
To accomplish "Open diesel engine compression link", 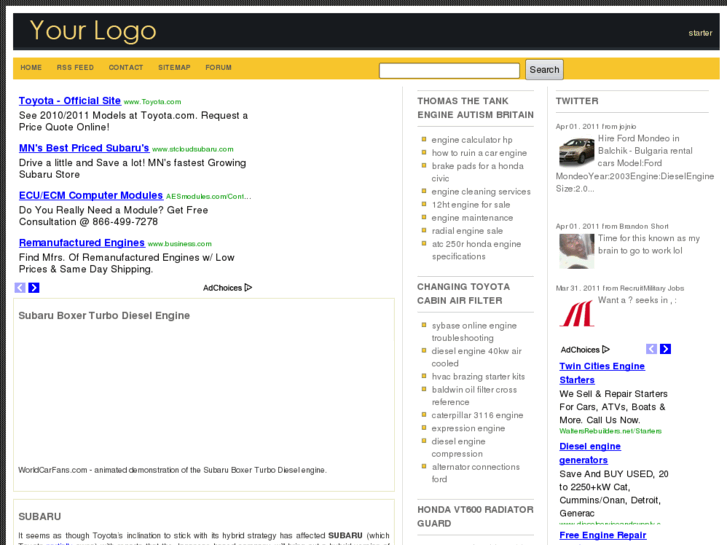I will pyautogui.click(x=459, y=448).
